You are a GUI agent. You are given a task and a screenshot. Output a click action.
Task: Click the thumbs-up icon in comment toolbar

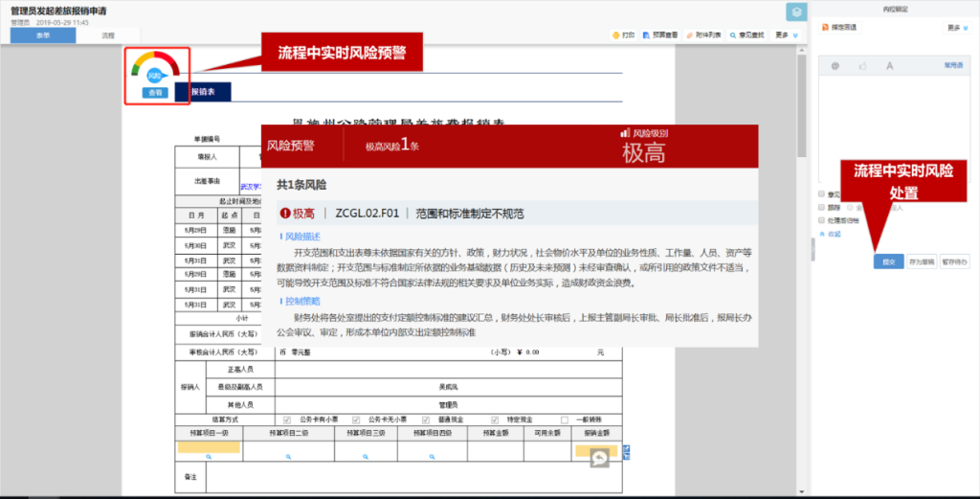862,66
